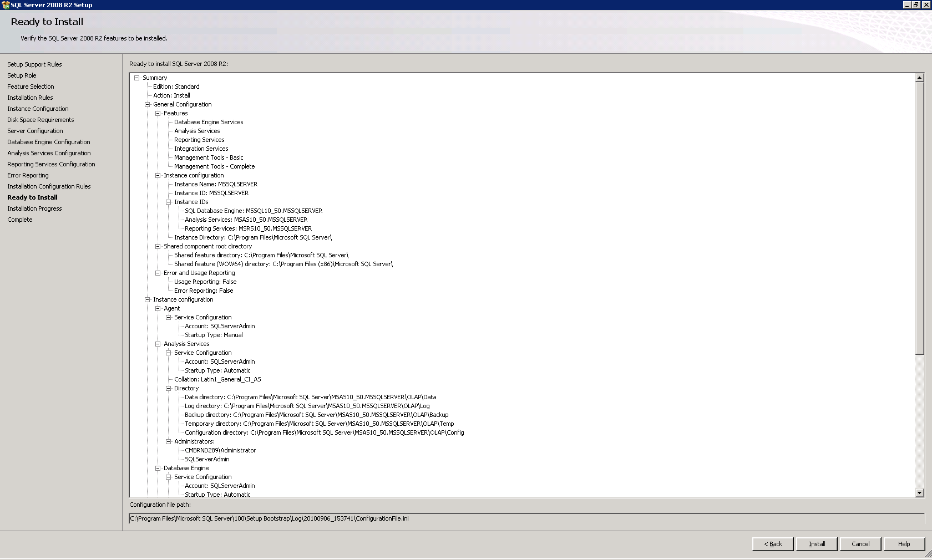The width and height of the screenshot is (932, 560).
Task: Select Feature Selection step
Action: [x=31, y=86]
